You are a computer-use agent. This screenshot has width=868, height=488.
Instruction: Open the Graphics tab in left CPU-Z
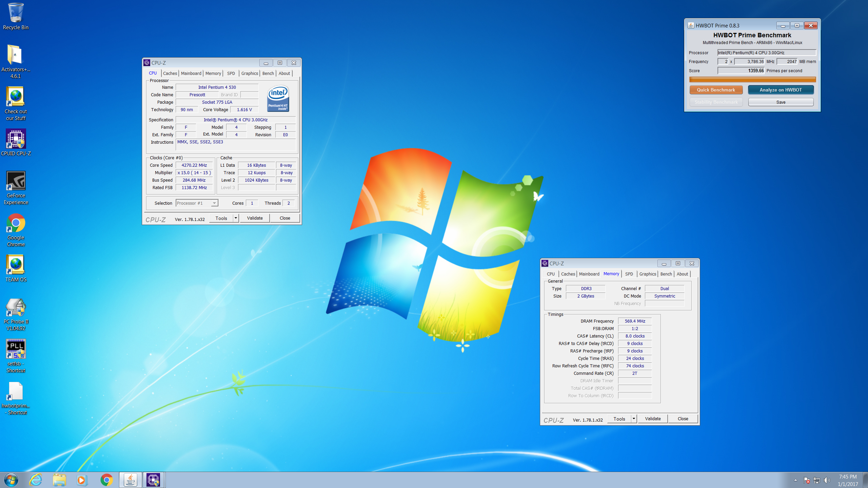pyautogui.click(x=250, y=73)
